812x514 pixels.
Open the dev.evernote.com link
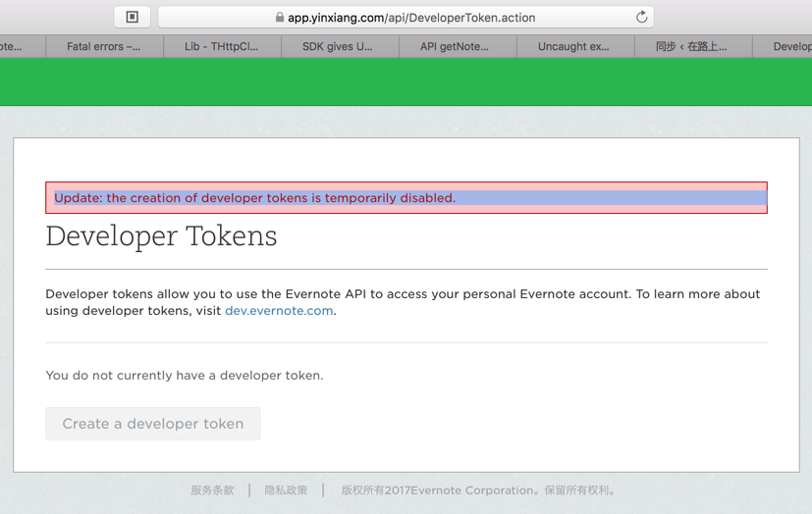pos(279,311)
